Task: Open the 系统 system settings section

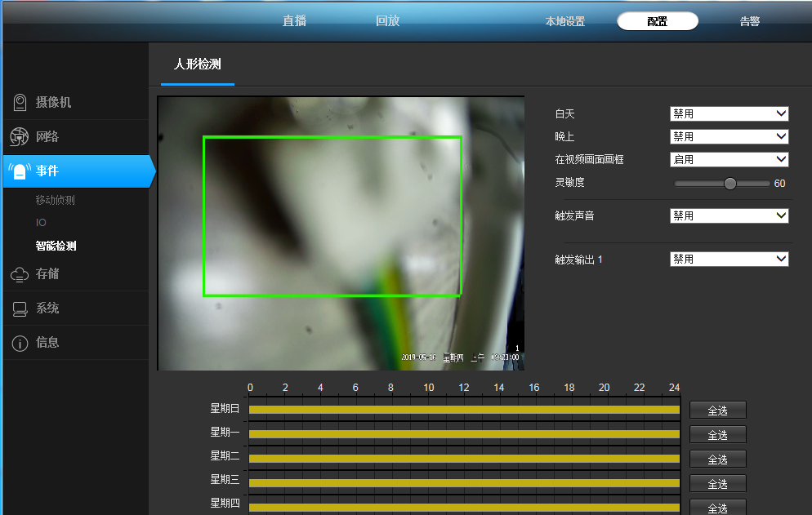Action: pos(45,308)
